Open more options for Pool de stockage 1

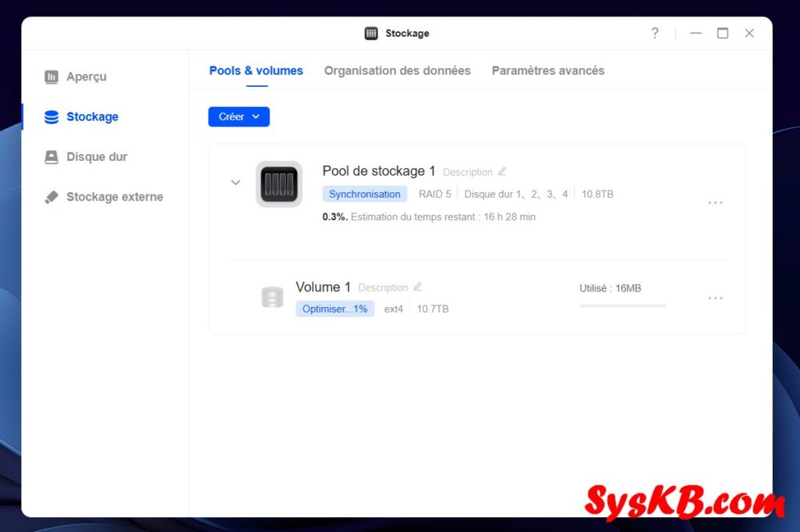[x=716, y=203]
